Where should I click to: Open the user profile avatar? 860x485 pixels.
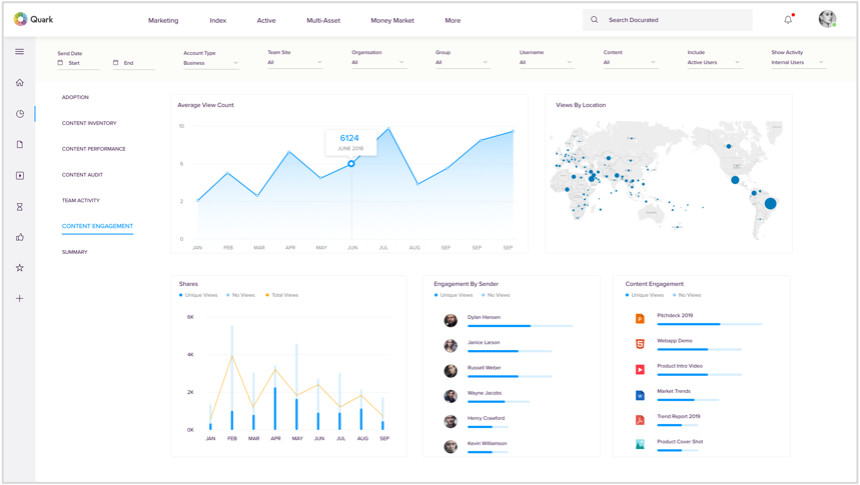[827, 19]
